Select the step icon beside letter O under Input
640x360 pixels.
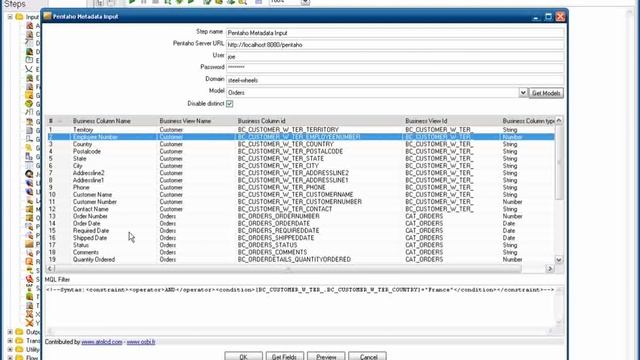click(x=29, y=218)
